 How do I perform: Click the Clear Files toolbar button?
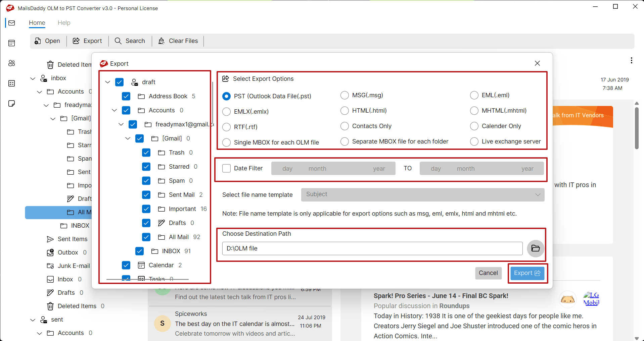[178, 41]
